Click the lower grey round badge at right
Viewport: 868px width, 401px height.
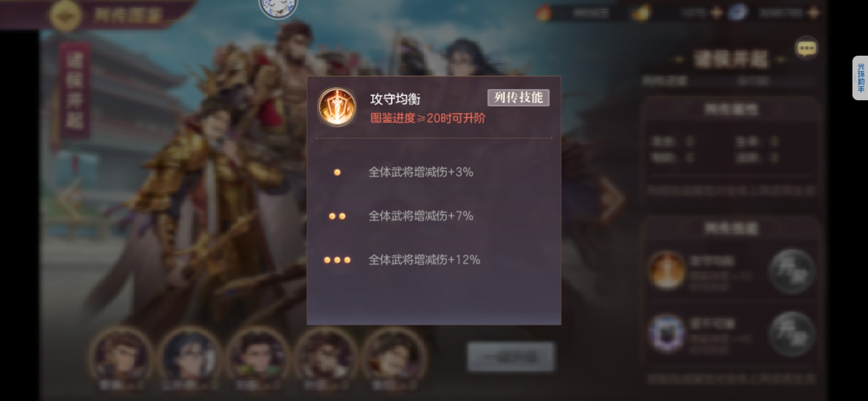(791, 334)
